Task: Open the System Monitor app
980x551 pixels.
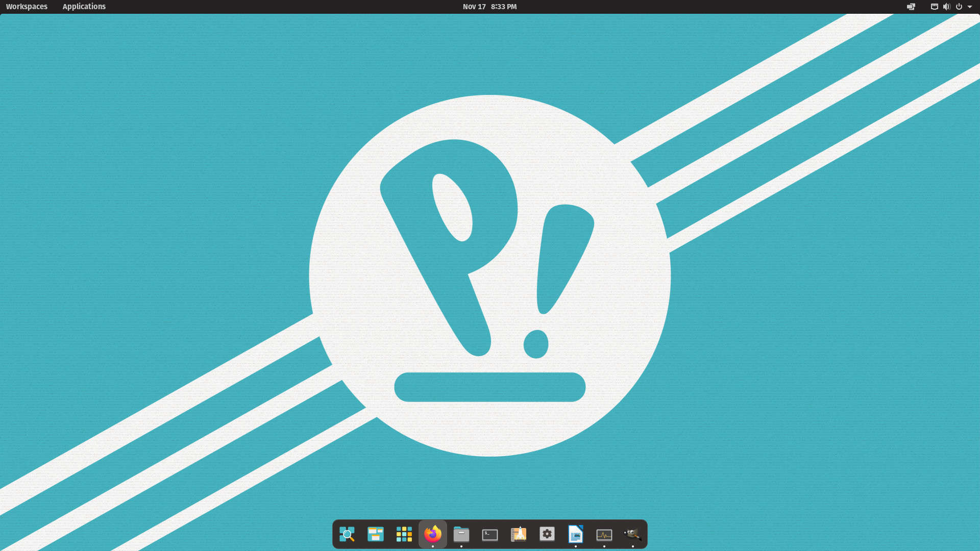Action: point(604,534)
